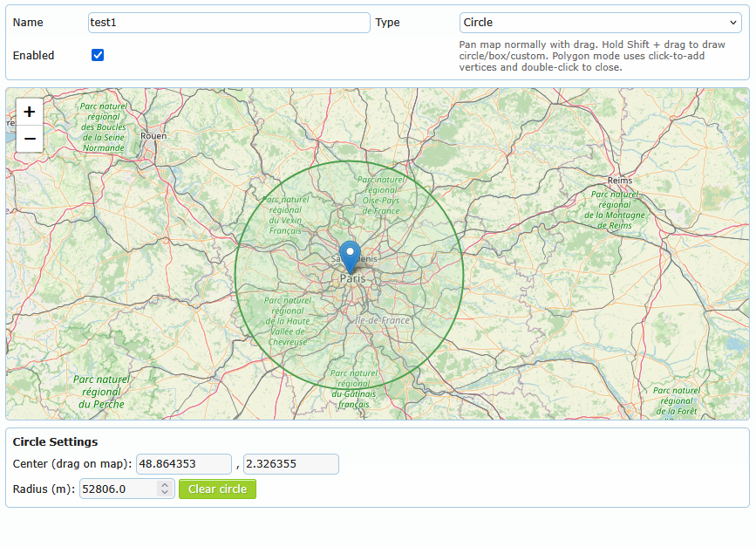Select the Radius (m) value field
This screenshot has width=756, height=547.
[118, 489]
